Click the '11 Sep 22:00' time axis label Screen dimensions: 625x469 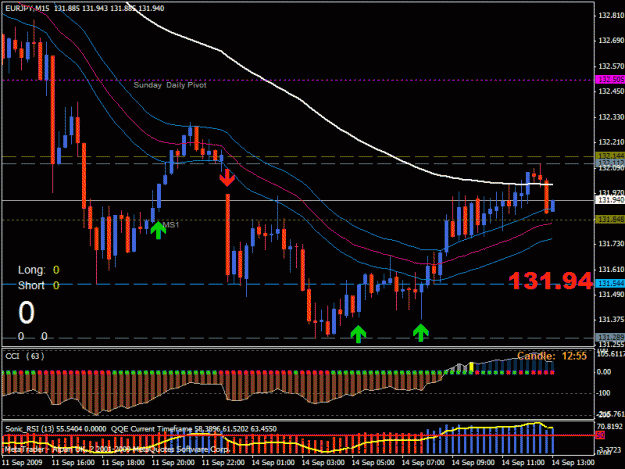pos(223,463)
